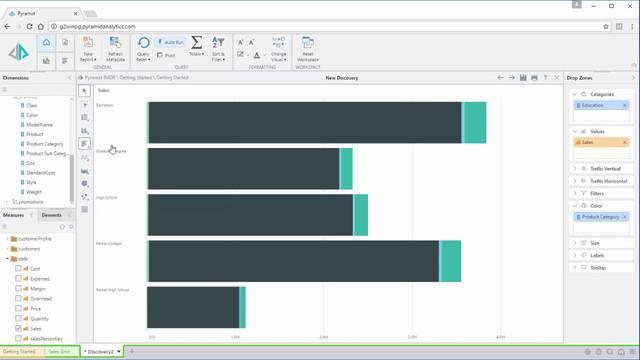Click a teal segment of the Bachelors bar
The image size is (640, 360).
[x=475, y=122]
